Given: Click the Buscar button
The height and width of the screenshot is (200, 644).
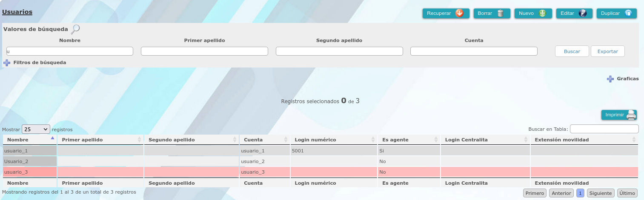Looking at the screenshot, I should 572,51.
